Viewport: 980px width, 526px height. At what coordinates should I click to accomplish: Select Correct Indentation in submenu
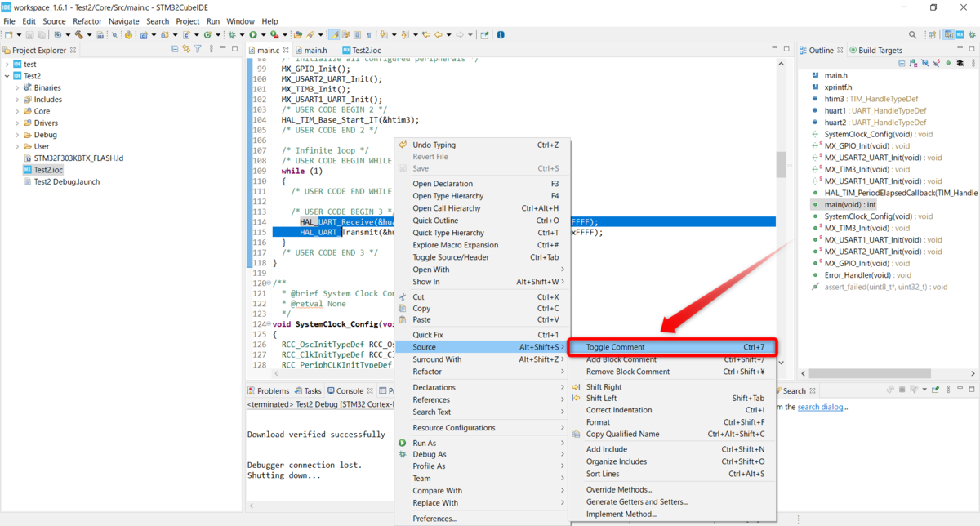(671, 410)
